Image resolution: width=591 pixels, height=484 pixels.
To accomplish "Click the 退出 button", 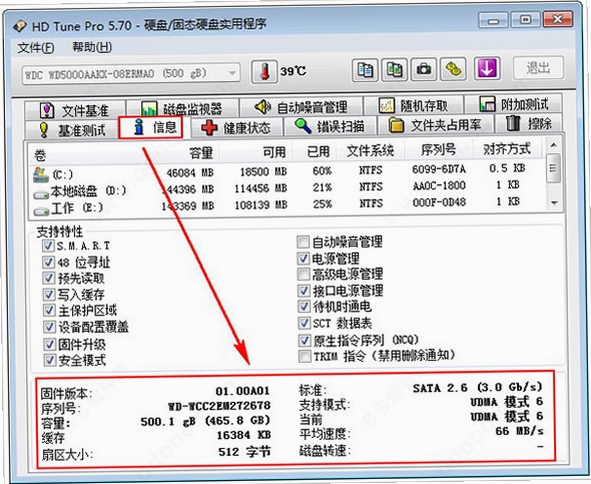I will click(538, 68).
